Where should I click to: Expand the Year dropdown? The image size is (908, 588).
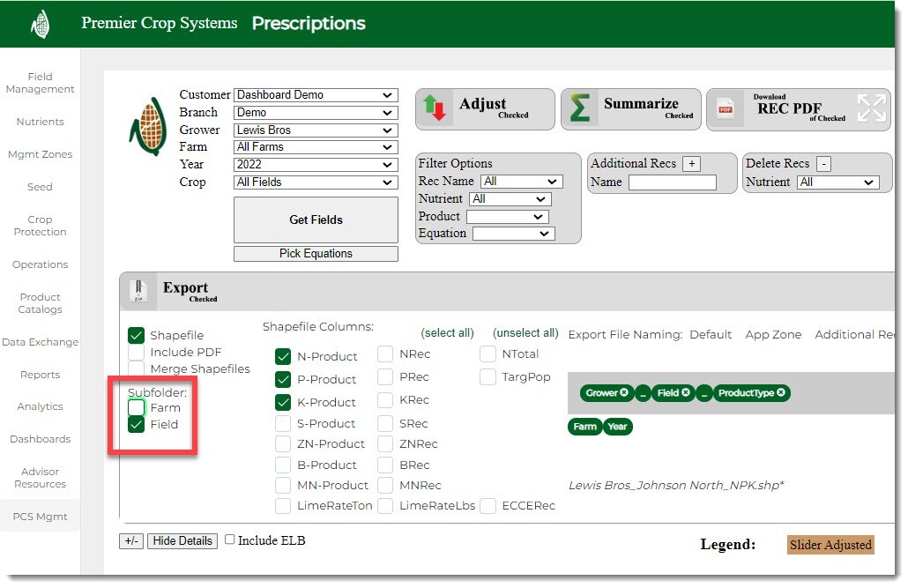316,165
